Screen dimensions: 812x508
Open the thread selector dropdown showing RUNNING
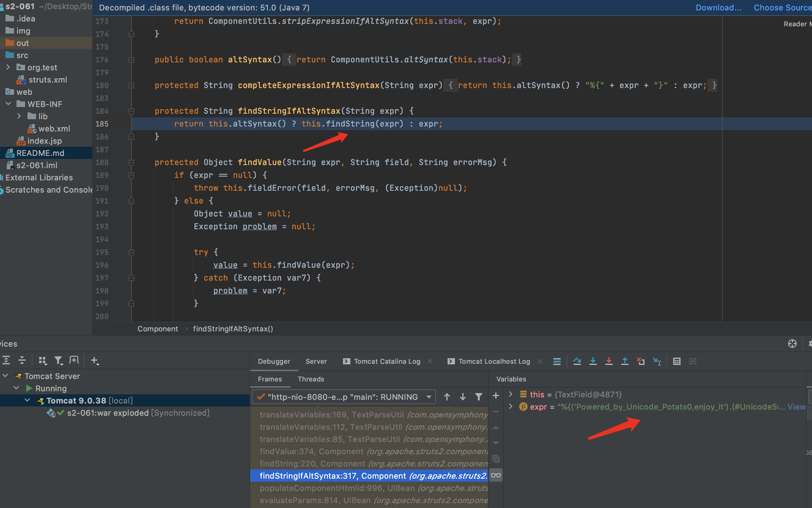pos(344,397)
